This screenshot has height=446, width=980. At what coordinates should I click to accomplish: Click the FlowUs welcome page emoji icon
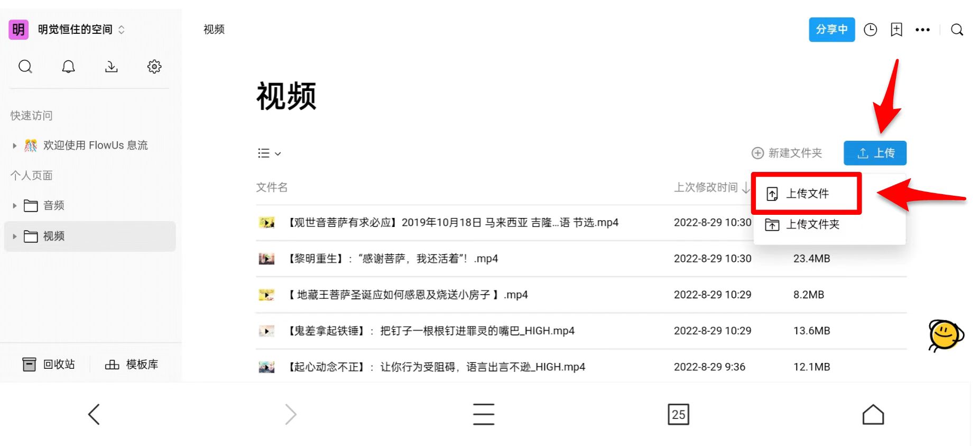click(31, 145)
